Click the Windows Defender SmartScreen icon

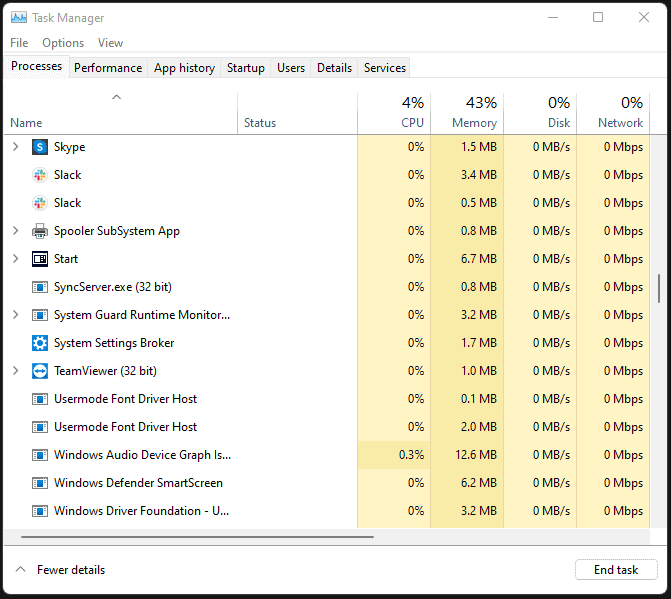coord(40,483)
